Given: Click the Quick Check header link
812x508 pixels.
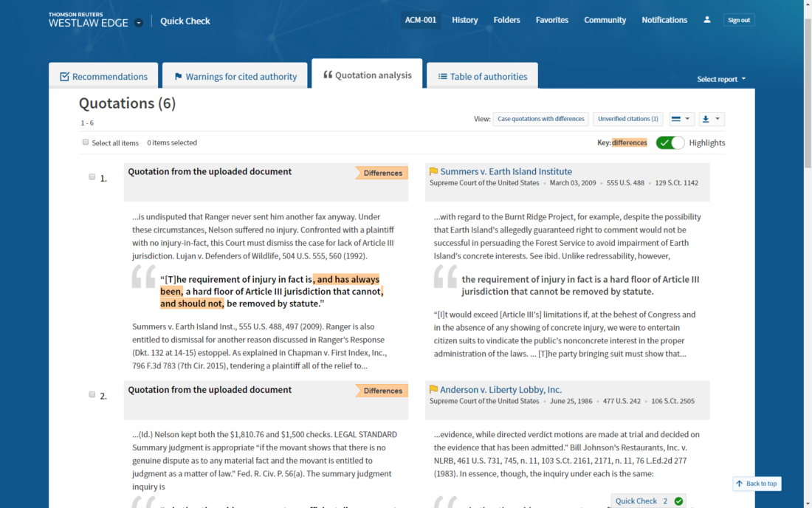Looking at the screenshot, I should click(185, 21).
